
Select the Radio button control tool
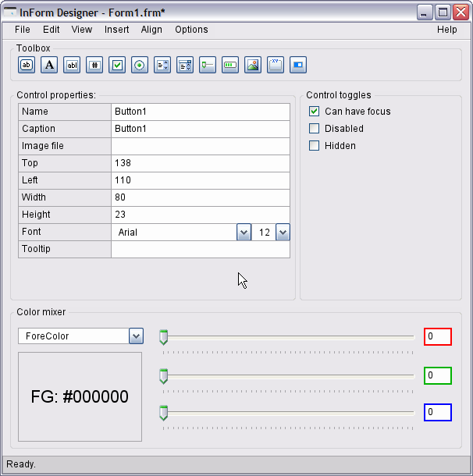point(140,65)
